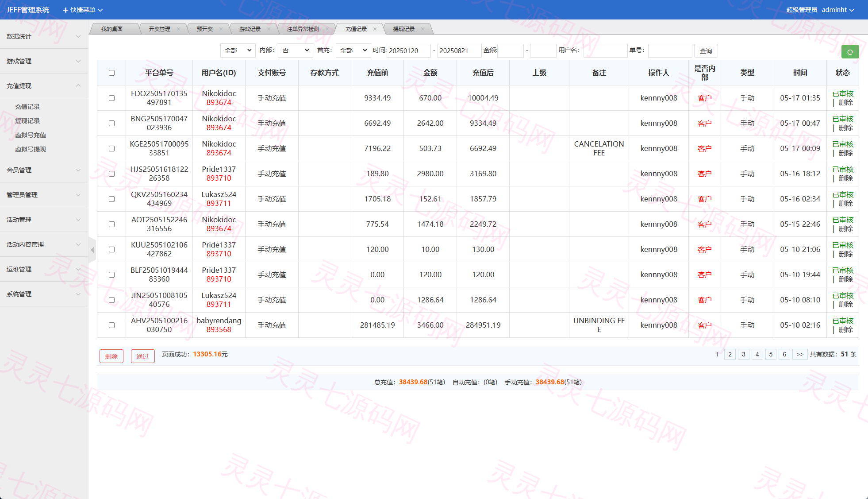Viewport: 868px width, 499px height.
Task: Open the 首充 dropdown
Action: click(x=353, y=50)
